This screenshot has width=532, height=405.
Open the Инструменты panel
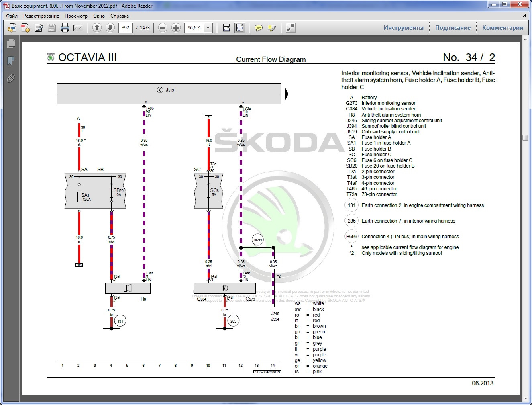(403, 28)
